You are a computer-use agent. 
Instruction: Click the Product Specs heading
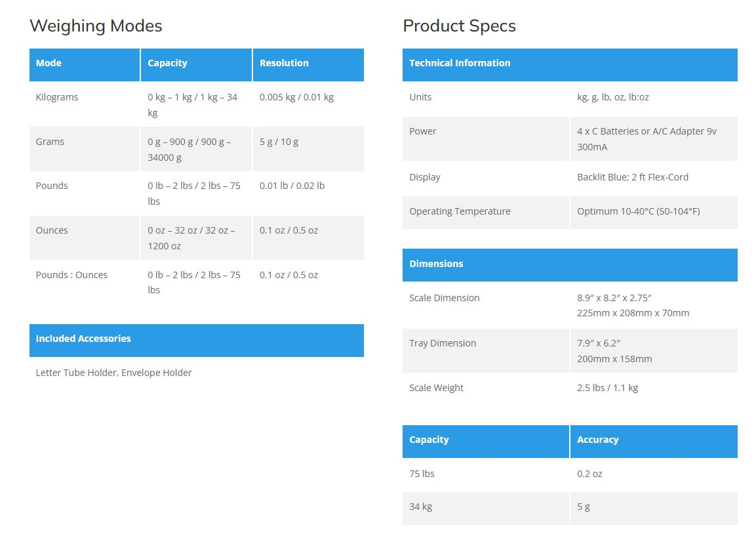pos(459,26)
